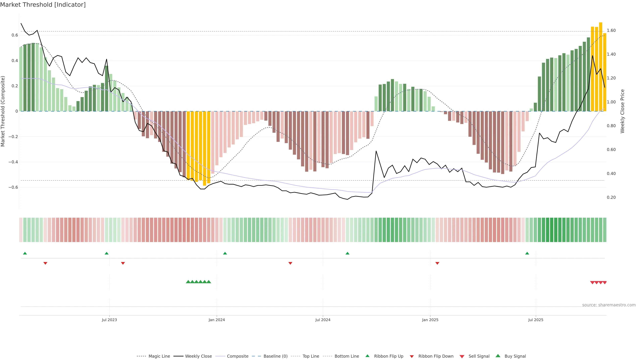Click the Baseline (0) legend entry
Viewport: 644px width, 362px height.
[276, 356]
